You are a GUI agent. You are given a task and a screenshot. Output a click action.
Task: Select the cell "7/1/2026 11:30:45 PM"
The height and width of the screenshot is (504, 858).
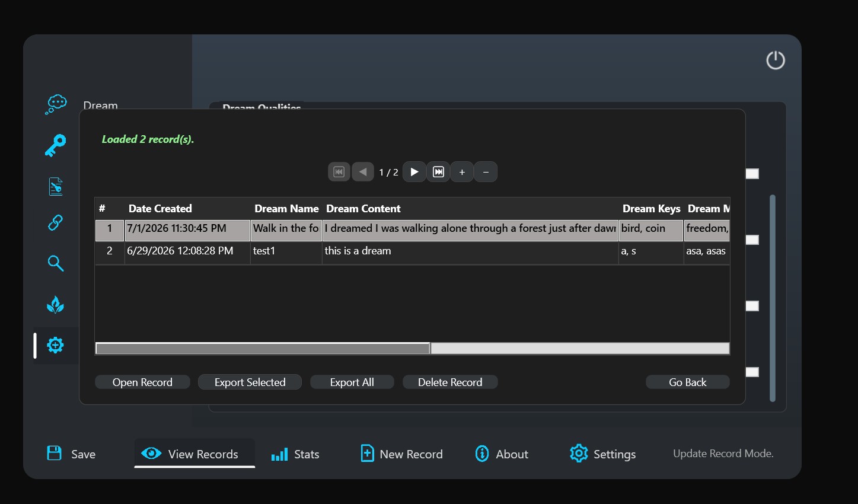coord(187,230)
